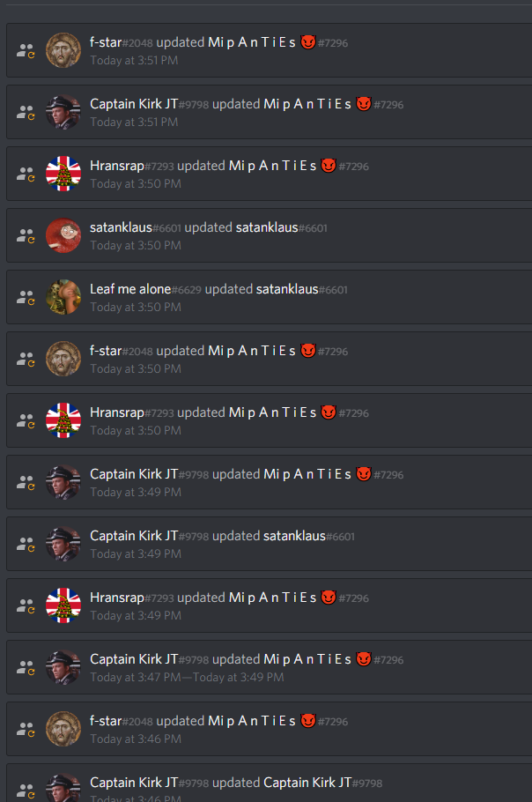Click the member-update icon beside the Leaf me alone entry

click(x=25, y=297)
